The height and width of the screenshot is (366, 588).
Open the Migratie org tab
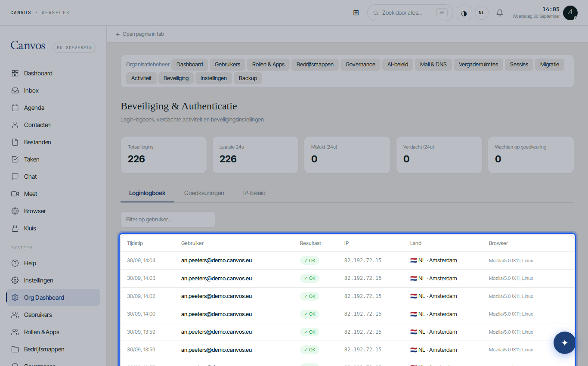pos(550,65)
